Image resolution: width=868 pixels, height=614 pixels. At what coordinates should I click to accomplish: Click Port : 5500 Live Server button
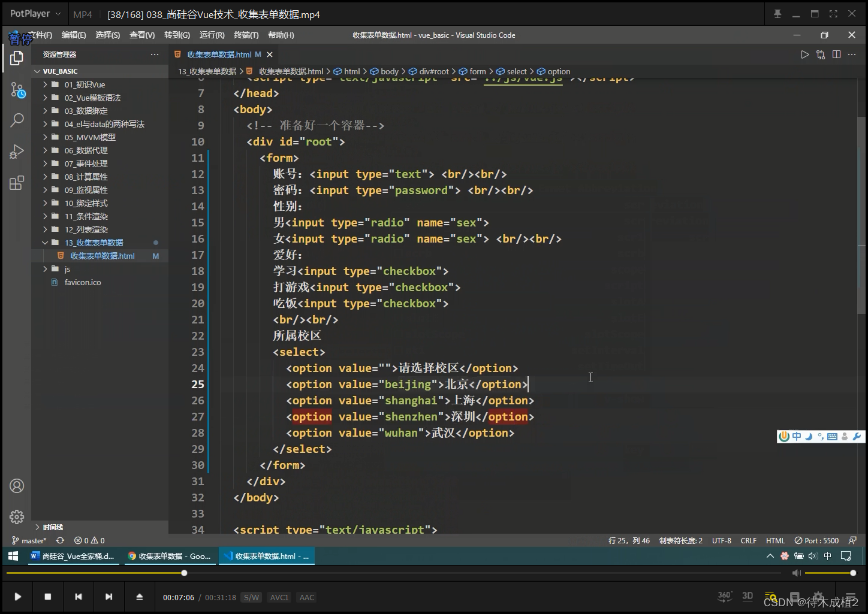pos(816,540)
